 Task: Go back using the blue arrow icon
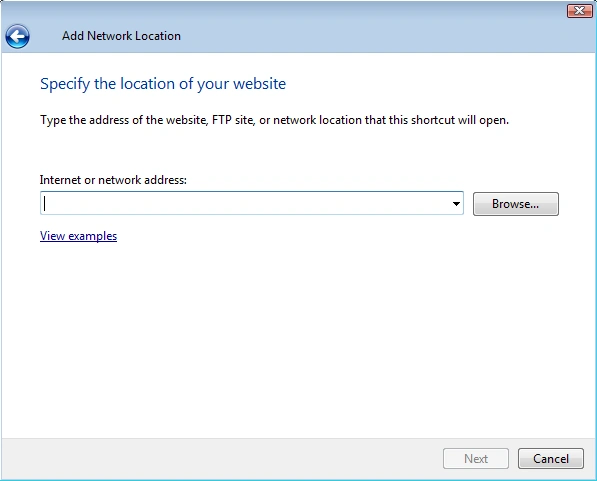tap(18, 37)
